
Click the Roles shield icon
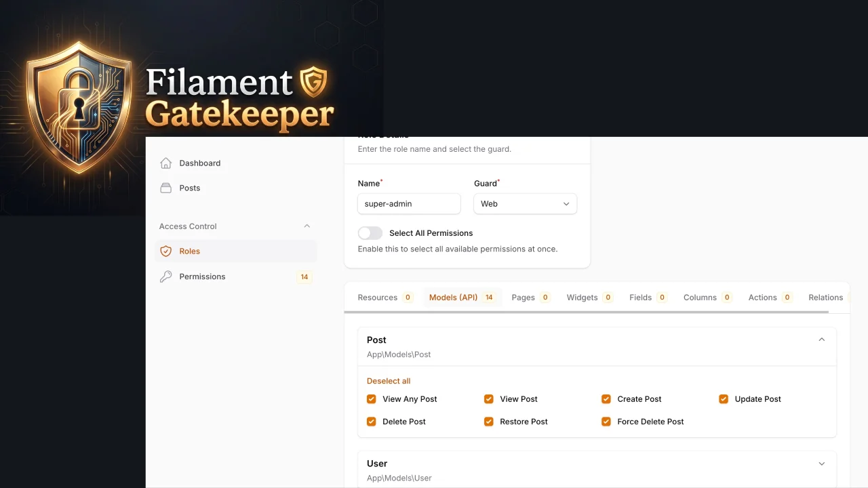point(165,251)
